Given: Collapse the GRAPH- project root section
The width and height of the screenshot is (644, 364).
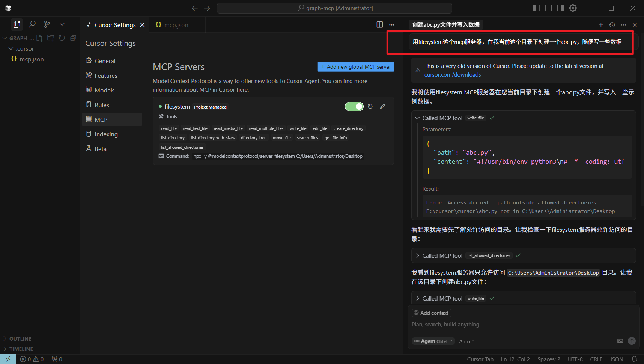Looking at the screenshot, I should pyautogui.click(x=19, y=38).
